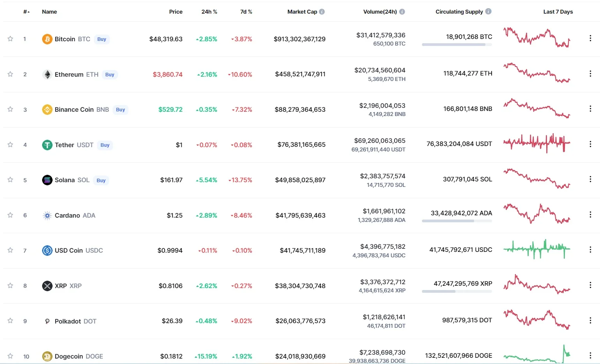Screen dimensions: 600x364
Task: Sort by Volume(24h) column header
Action: pyautogui.click(x=380, y=12)
